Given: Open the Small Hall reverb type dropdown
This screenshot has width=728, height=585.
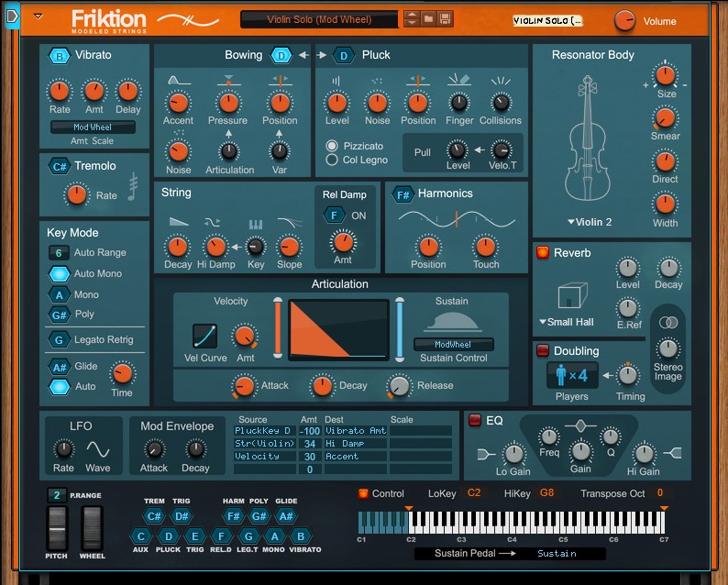Looking at the screenshot, I should click(x=568, y=322).
